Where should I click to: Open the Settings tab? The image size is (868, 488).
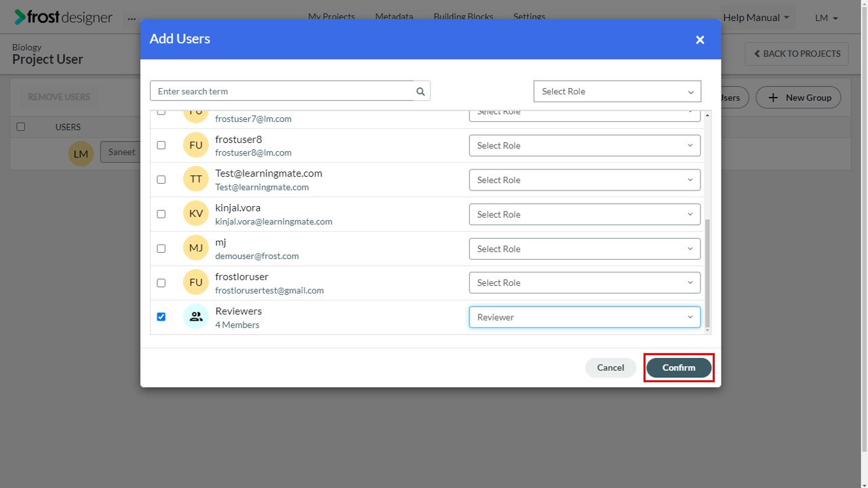click(529, 17)
